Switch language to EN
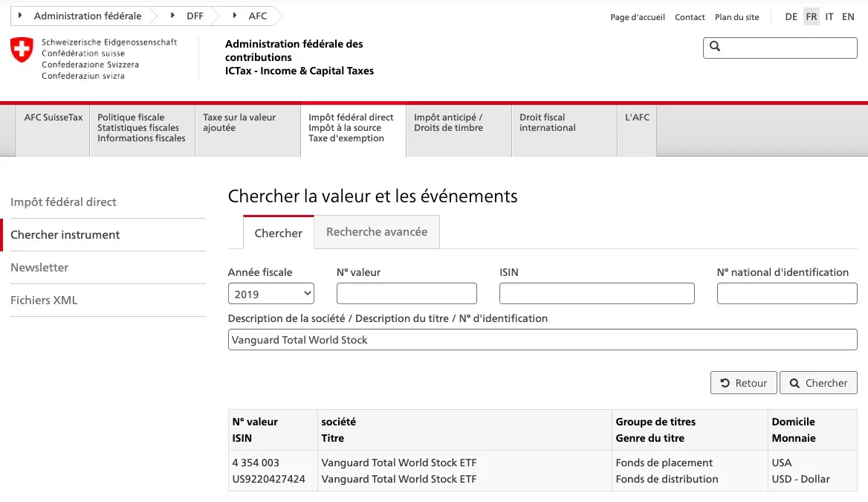The width and height of the screenshot is (868, 502). point(848,16)
